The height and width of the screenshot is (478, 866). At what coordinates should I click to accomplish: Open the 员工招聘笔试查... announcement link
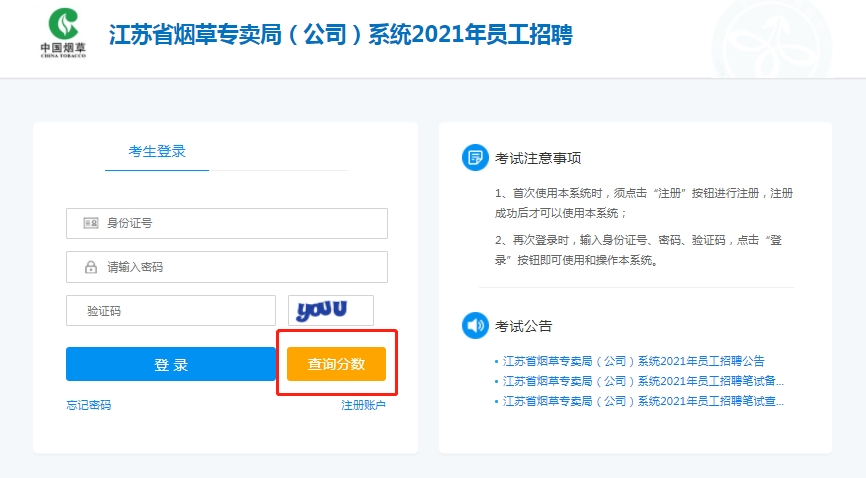tap(643, 401)
